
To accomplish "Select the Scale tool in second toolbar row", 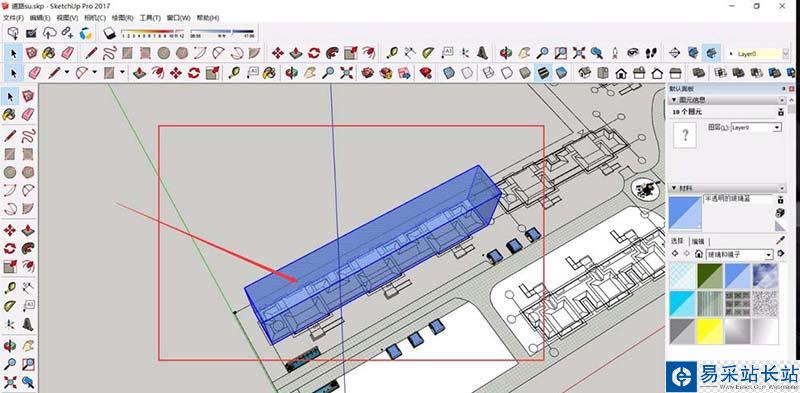I will pos(212,73).
